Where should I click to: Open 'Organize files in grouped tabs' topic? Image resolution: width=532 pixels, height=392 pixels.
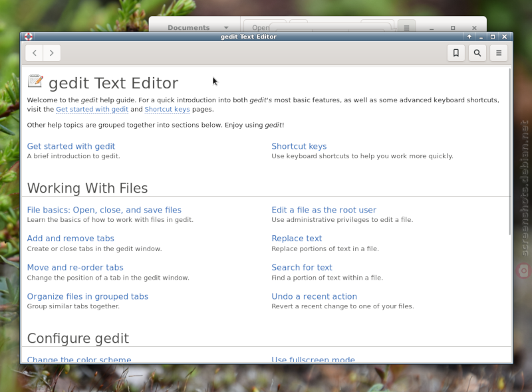click(x=88, y=296)
